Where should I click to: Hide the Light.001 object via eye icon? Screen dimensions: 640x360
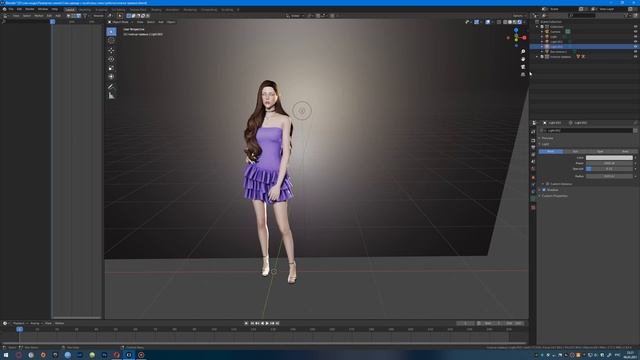[x=635, y=42]
